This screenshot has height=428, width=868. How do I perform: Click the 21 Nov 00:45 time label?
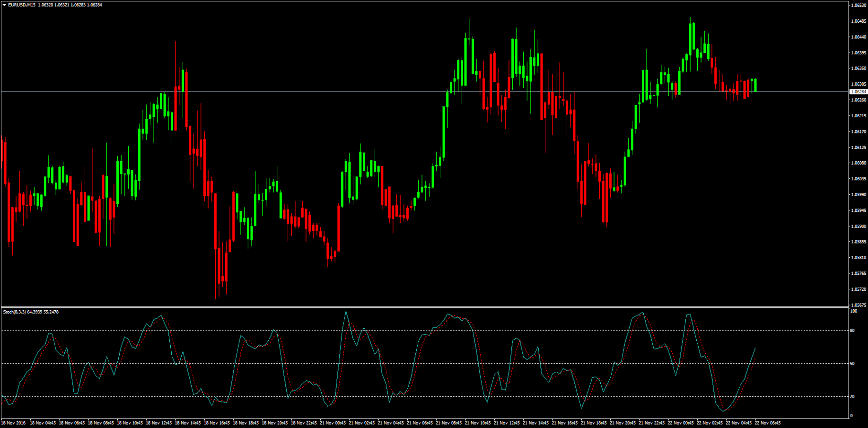pyautogui.click(x=333, y=423)
